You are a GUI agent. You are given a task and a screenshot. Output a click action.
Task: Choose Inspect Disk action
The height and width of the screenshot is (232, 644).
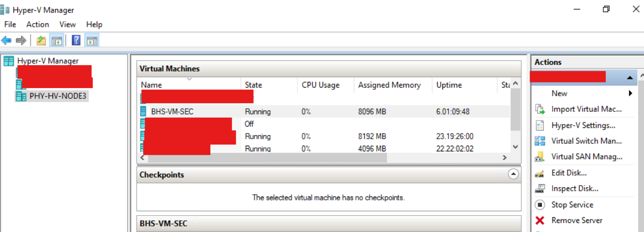click(x=575, y=189)
